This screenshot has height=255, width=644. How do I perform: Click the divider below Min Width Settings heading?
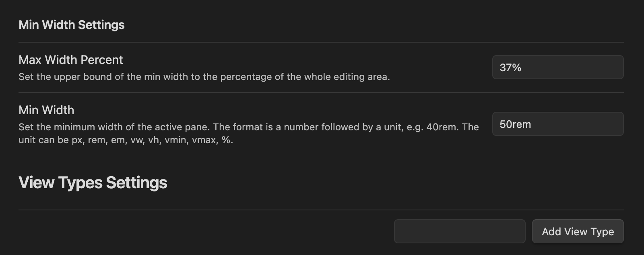click(321, 42)
